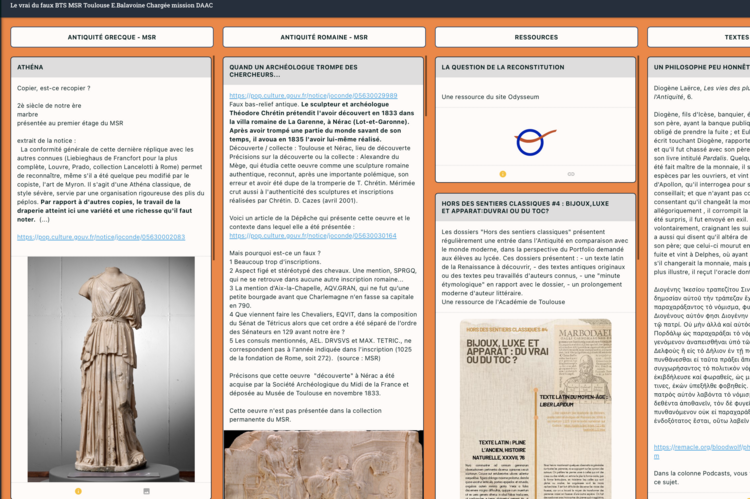
Task: Click the text 'Une ressource de l'Académie de Toulouse'
Action: point(503,302)
